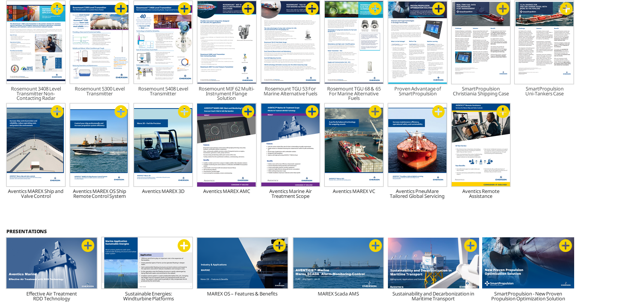The width and height of the screenshot is (644, 306).
Task: Add MAREX Scada AMS presentation
Action: click(x=375, y=246)
